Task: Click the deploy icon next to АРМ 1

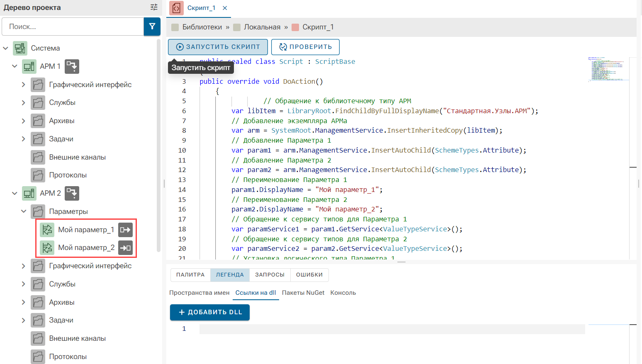Action: [x=72, y=66]
